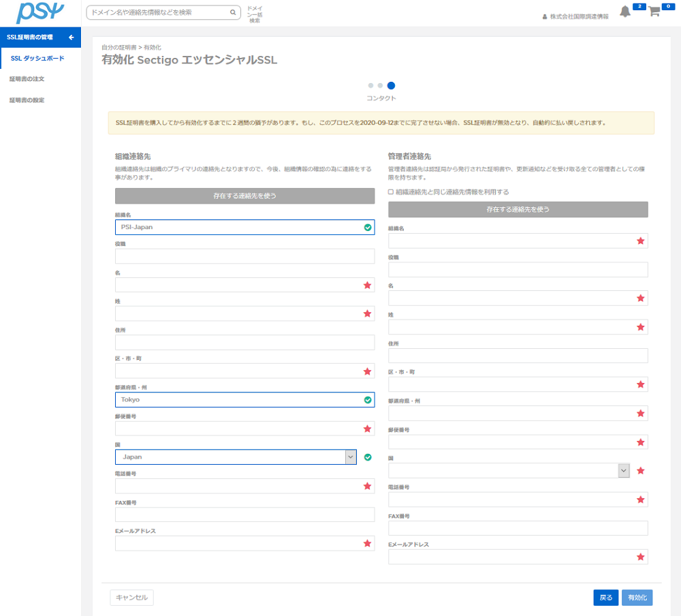Open the organization 国 Japan dropdown
681x616 pixels.
click(x=236, y=457)
